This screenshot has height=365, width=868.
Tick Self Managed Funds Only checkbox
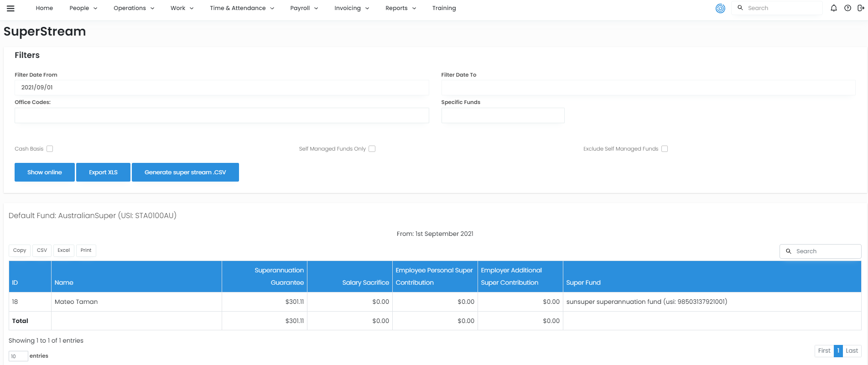click(x=372, y=149)
